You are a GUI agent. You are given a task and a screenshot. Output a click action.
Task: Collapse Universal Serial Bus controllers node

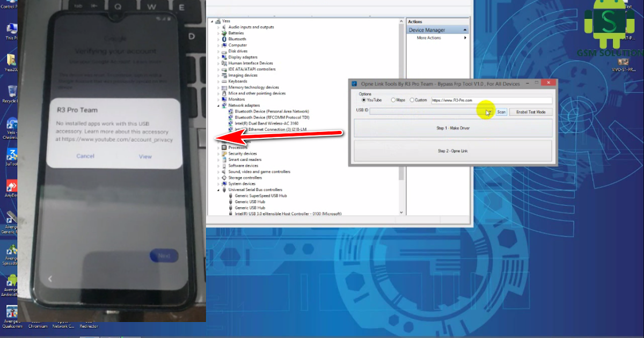[218, 190]
